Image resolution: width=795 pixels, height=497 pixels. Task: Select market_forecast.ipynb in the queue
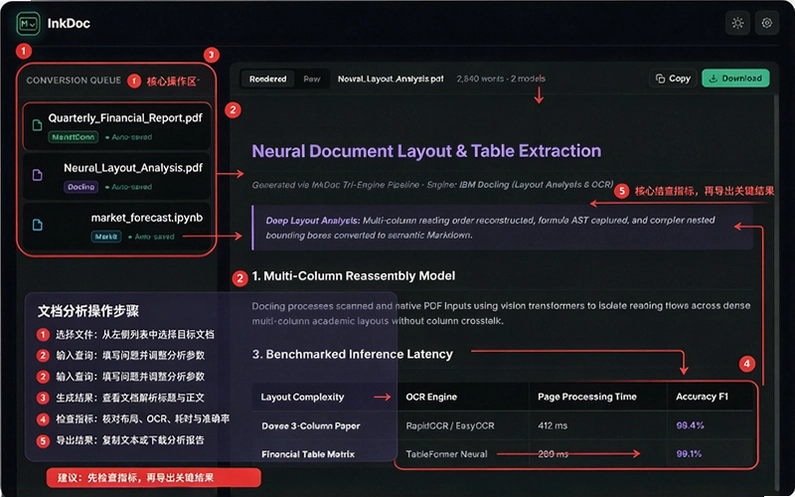117,226
